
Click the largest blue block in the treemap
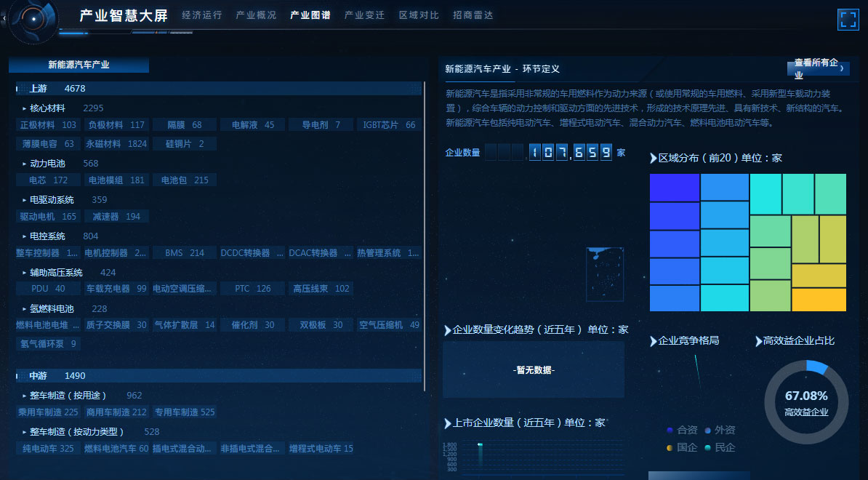click(675, 188)
